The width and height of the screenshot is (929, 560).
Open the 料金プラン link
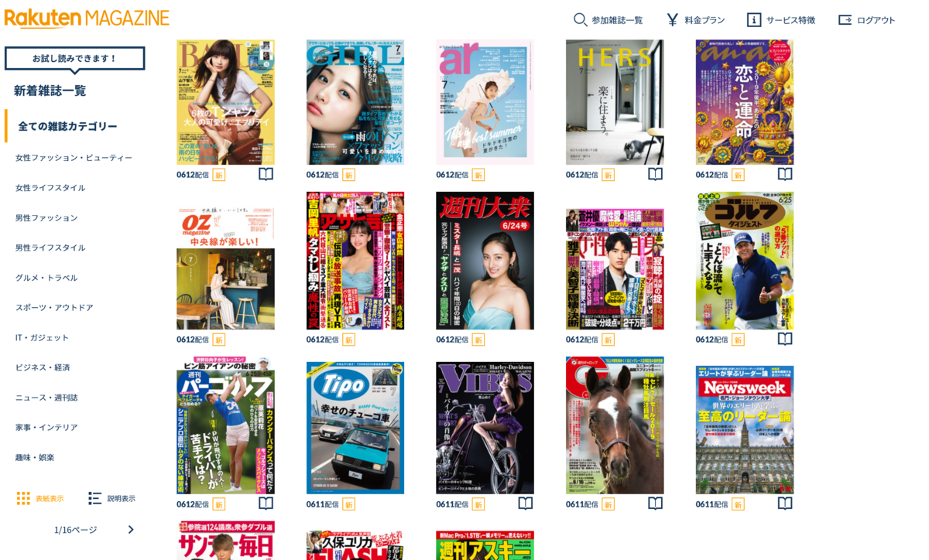pos(704,20)
